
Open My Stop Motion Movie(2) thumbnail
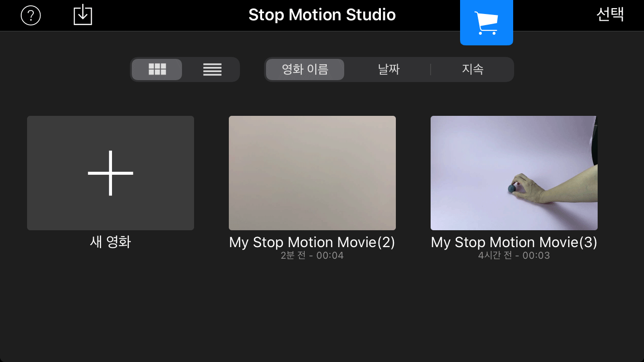pyautogui.click(x=312, y=173)
